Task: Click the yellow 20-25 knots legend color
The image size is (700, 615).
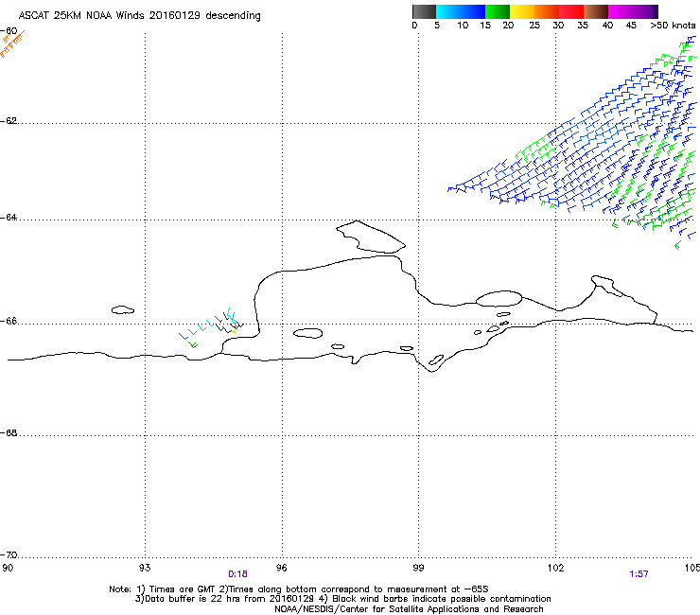Action: (522, 11)
